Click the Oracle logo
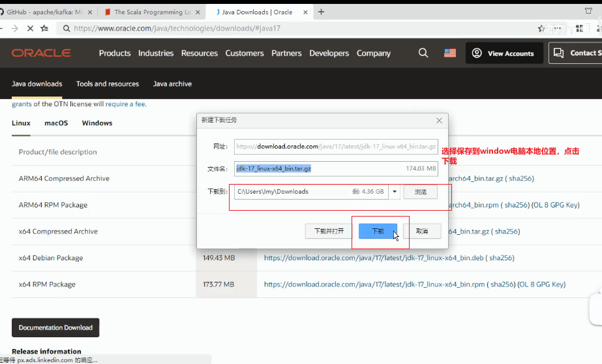This screenshot has width=602, height=364. click(x=41, y=53)
